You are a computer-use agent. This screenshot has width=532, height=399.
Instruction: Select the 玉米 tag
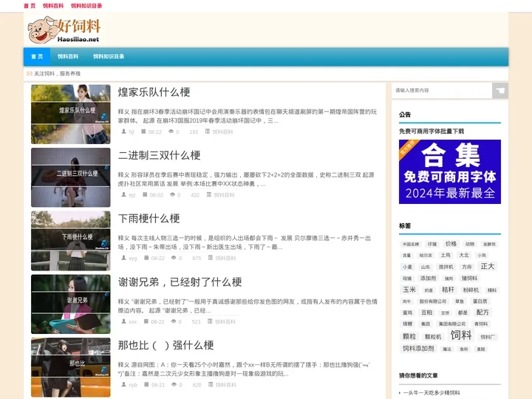point(409,290)
